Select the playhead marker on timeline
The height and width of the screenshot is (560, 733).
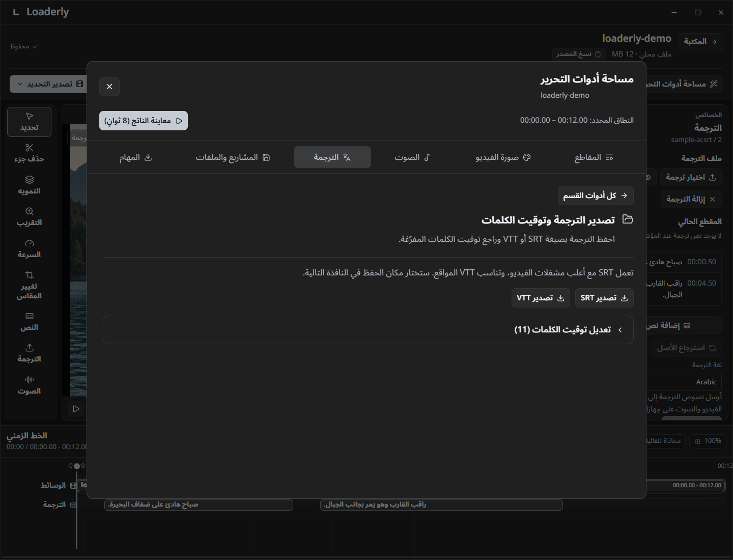click(x=77, y=466)
